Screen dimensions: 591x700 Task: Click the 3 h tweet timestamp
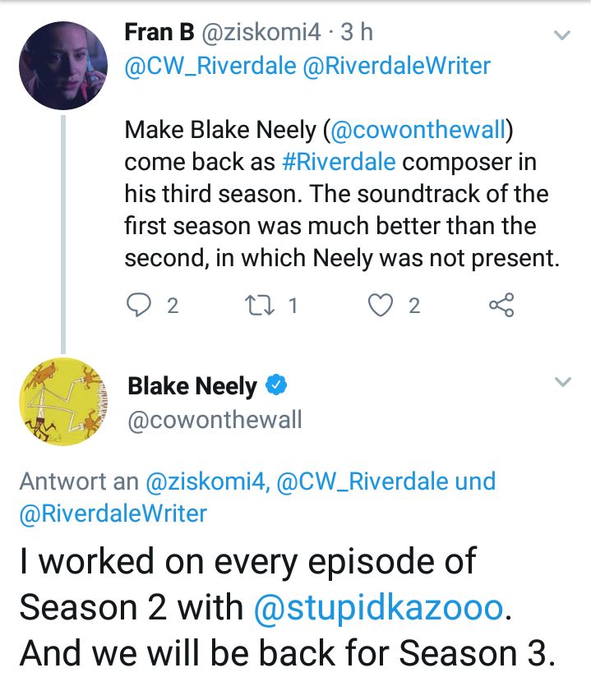pos(355,32)
